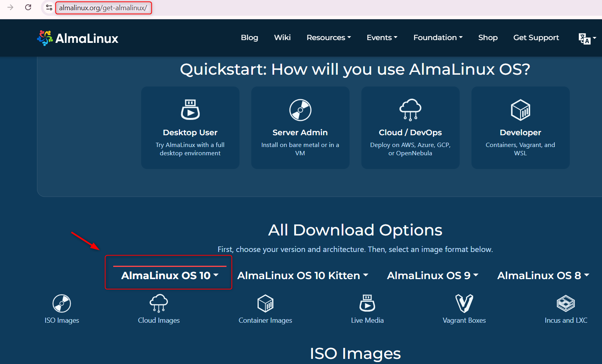Go to the Shop navigation item
The image size is (602, 364).
488,38
